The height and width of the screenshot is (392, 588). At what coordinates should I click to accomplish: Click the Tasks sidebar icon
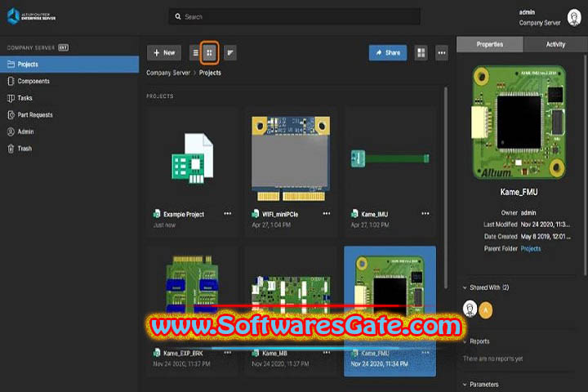[11, 98]
